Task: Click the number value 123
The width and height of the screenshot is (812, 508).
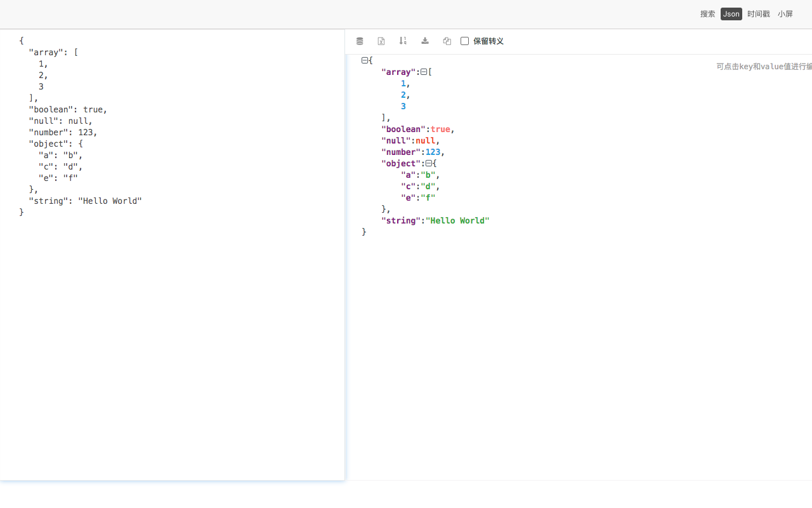Action: pos(433,152)
